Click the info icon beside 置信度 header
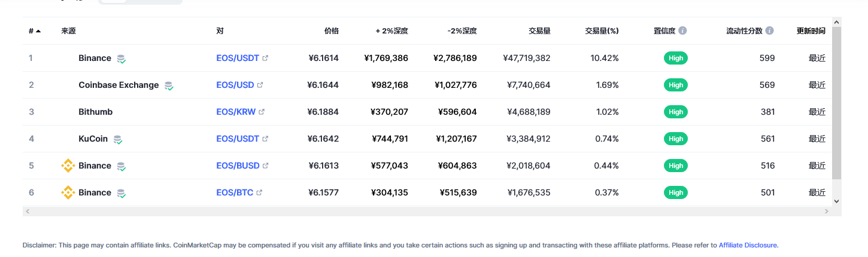868x257 pixels. coord(682,30)
